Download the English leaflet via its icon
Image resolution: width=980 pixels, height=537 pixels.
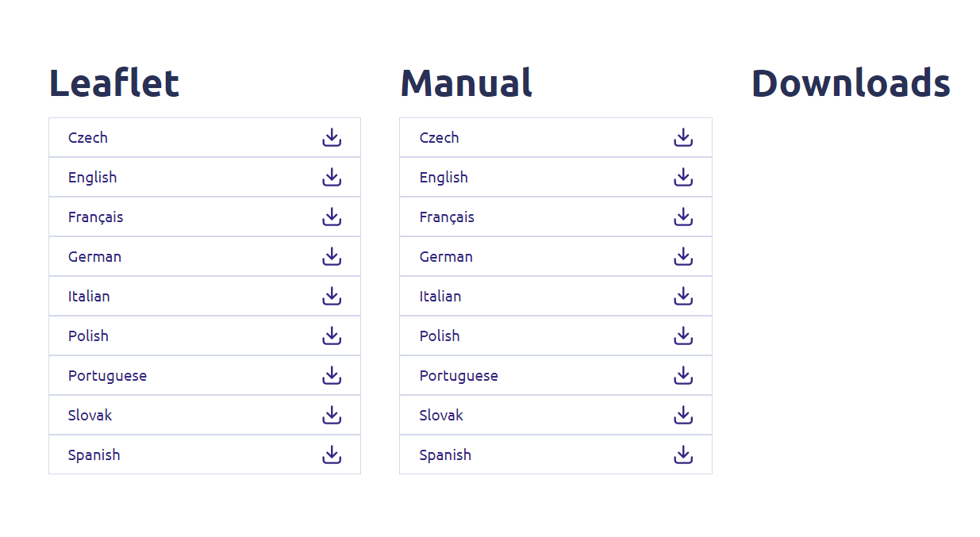[x=332, y=177]
